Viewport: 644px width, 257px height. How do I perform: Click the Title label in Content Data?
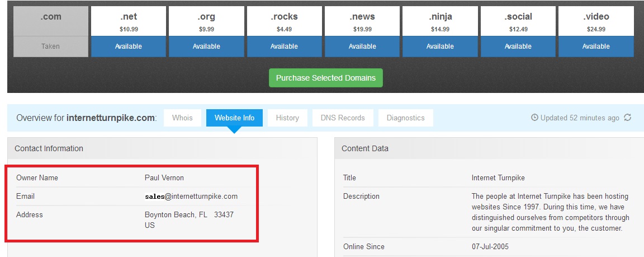pos(349,177)
